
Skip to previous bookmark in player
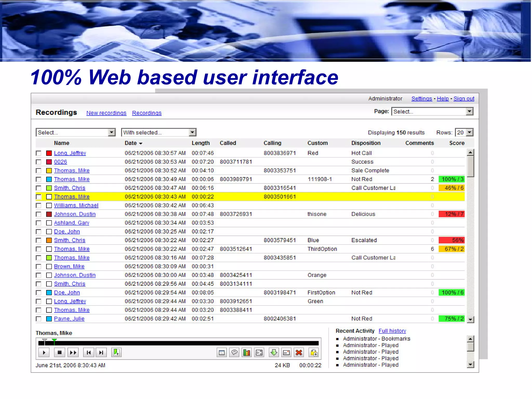click(x=89, y=353)
